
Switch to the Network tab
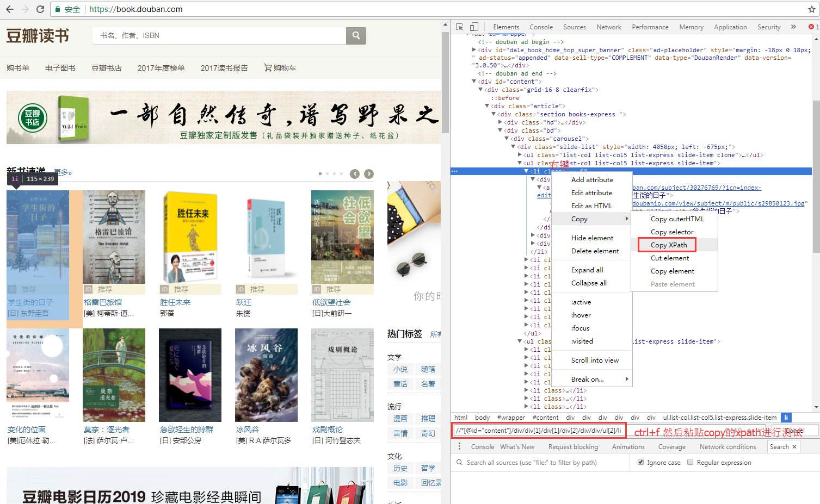609,27
